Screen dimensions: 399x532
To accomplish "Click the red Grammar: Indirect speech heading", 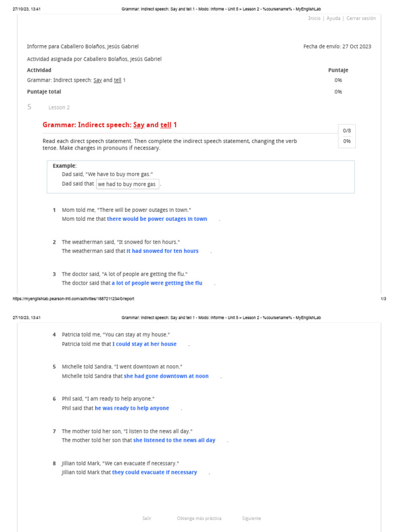I will pos(110,125).
